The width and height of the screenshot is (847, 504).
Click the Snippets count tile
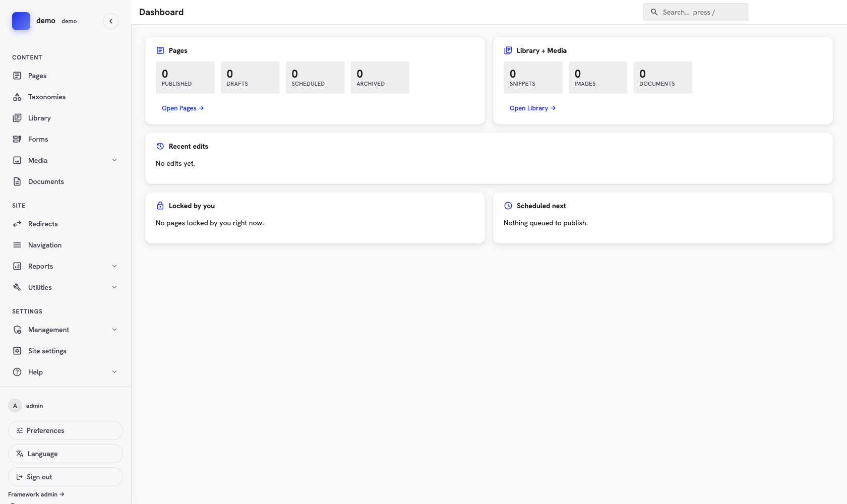click(533, 78)
